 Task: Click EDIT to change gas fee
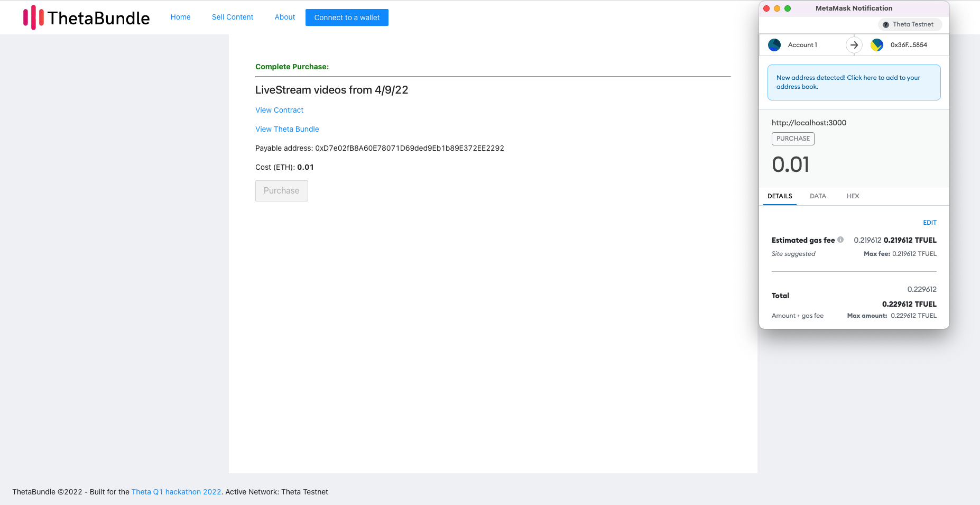pos(930,223)
